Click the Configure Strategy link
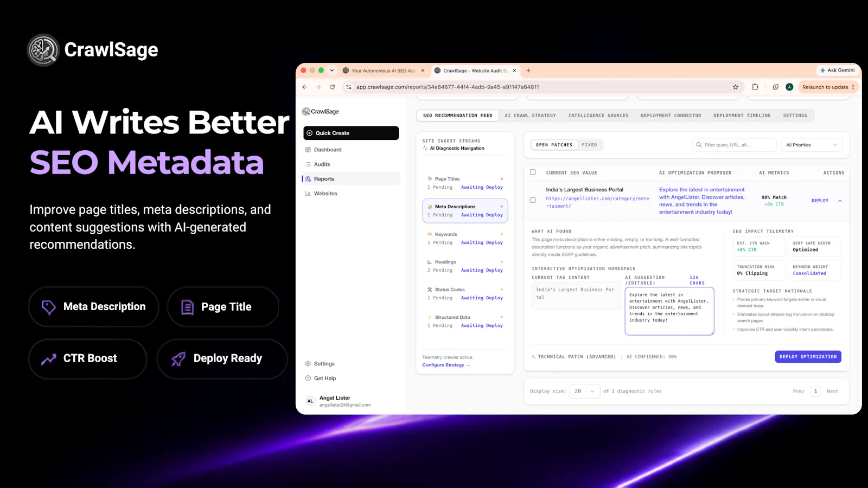Screen dimensions: 868x488 tap(446, 365)
